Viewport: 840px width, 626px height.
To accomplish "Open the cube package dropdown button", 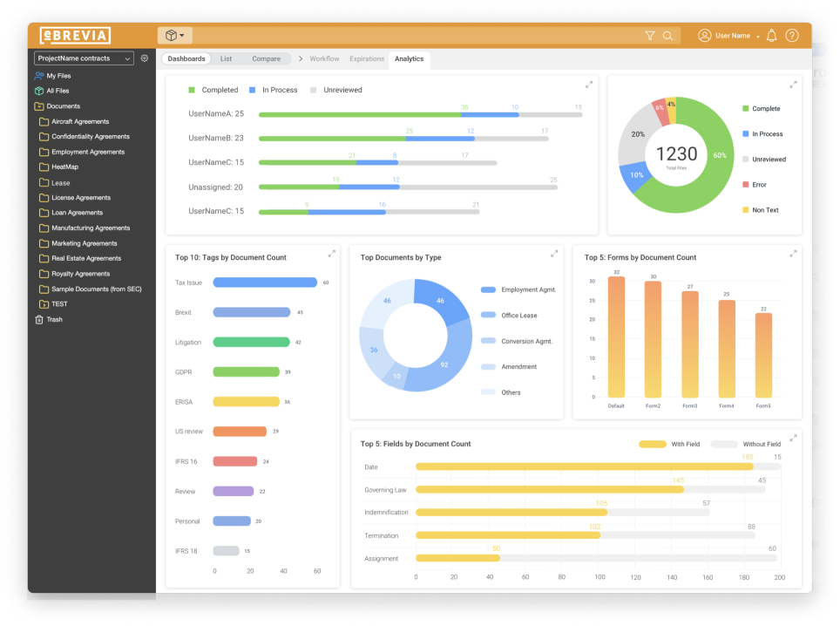I will click(174, 36).
